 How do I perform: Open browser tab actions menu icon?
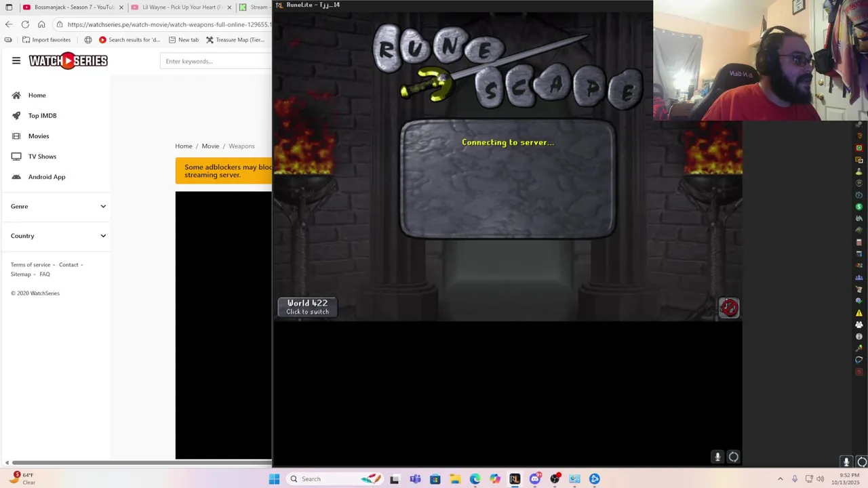[x=9, y=7]
